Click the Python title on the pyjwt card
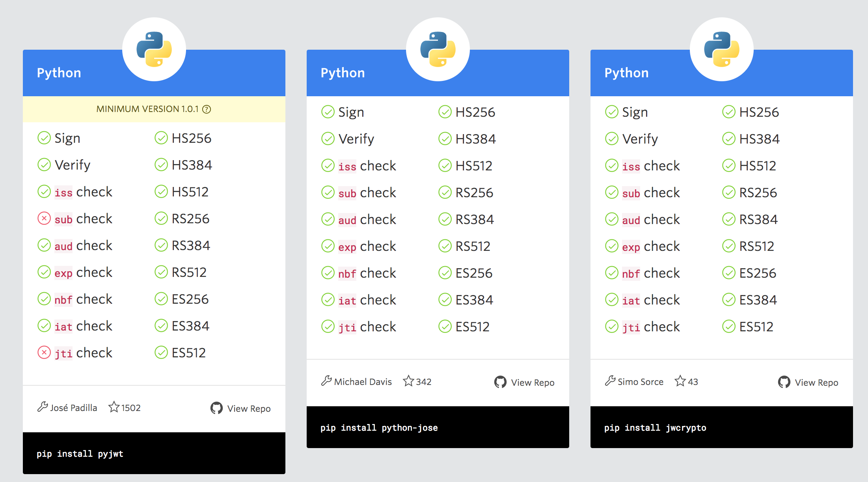Viewport: 868px width, 482px height. point(59,73)
